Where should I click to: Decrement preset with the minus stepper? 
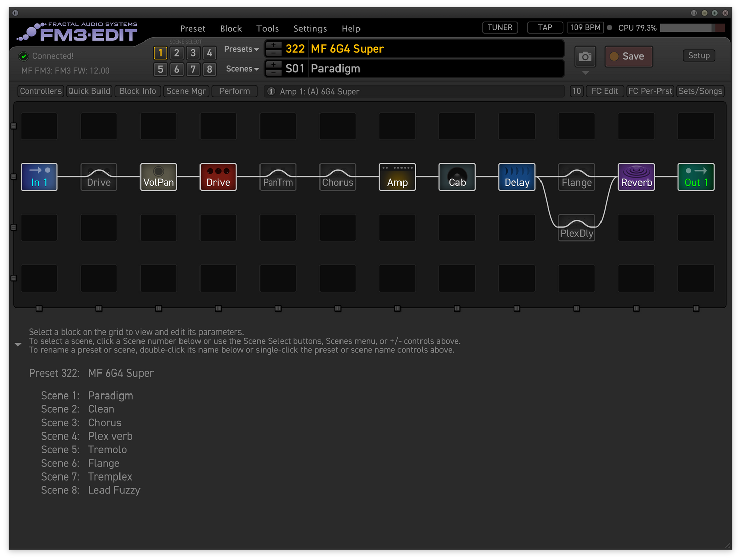pos(273,53)
